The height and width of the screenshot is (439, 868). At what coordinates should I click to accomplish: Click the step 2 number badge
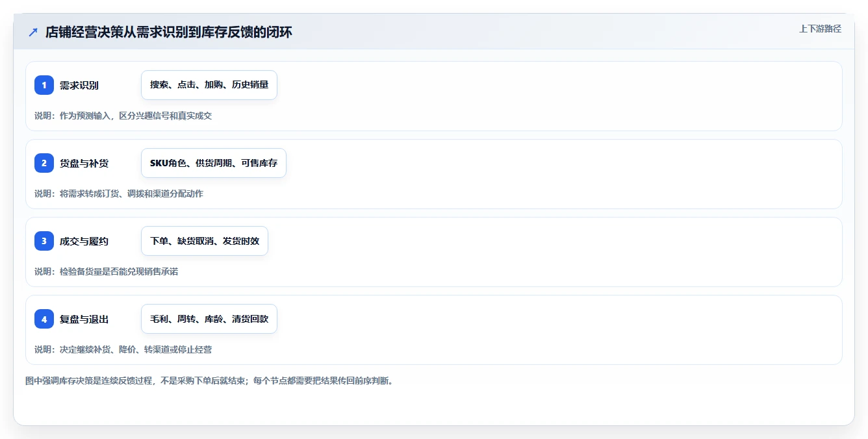click(44, 163)
